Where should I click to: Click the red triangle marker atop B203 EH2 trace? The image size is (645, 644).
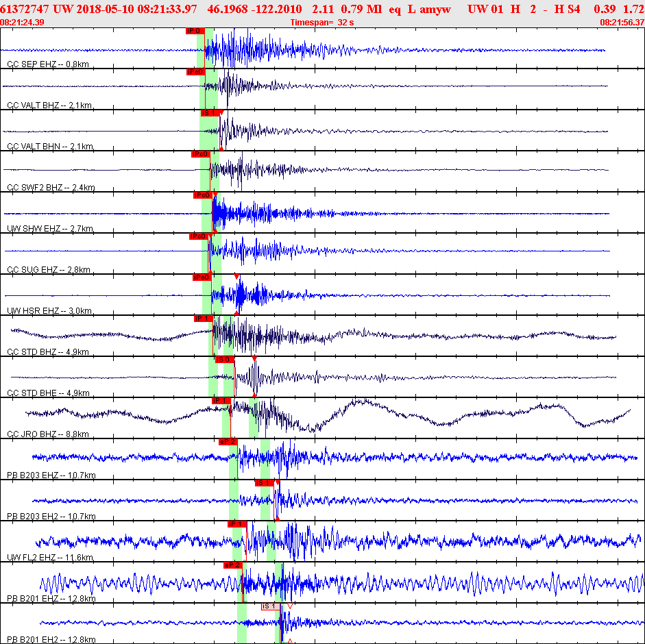click(x=278, y=482)
